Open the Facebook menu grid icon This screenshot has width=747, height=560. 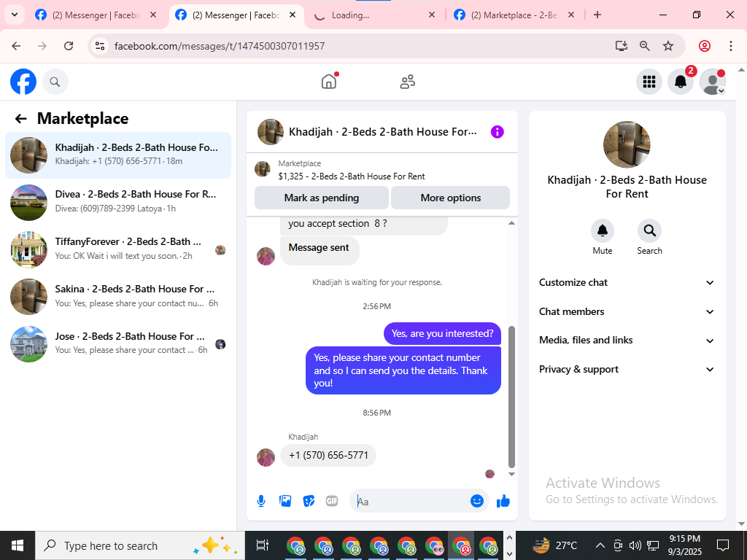pyautogui.click(x=649, y=82)
